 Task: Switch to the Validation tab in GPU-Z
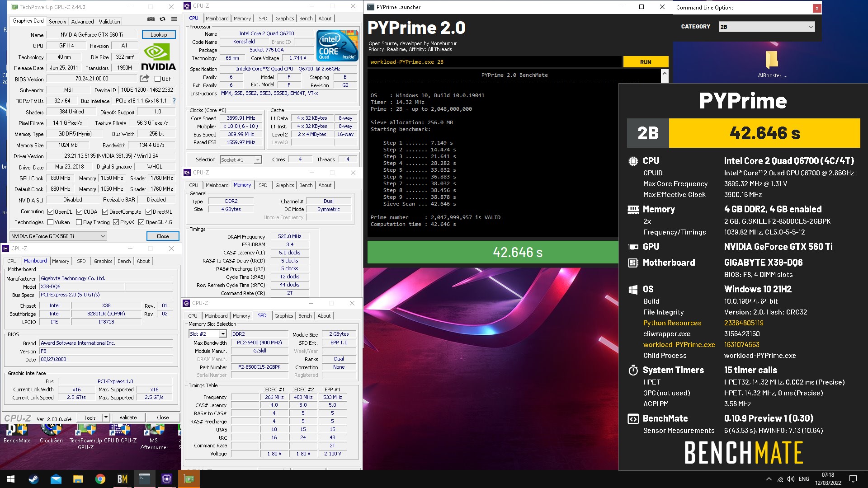[x=109, y=21]
